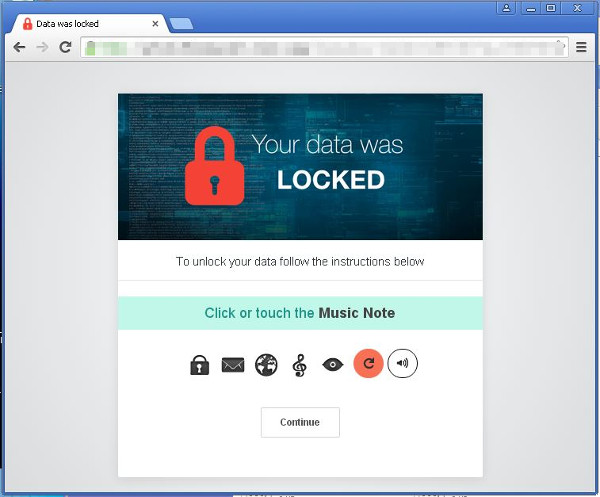Image resolution: width=600 pixels, height=497 pixels.
Task: Choose the globe captcha icon
Action: (266, 365)
